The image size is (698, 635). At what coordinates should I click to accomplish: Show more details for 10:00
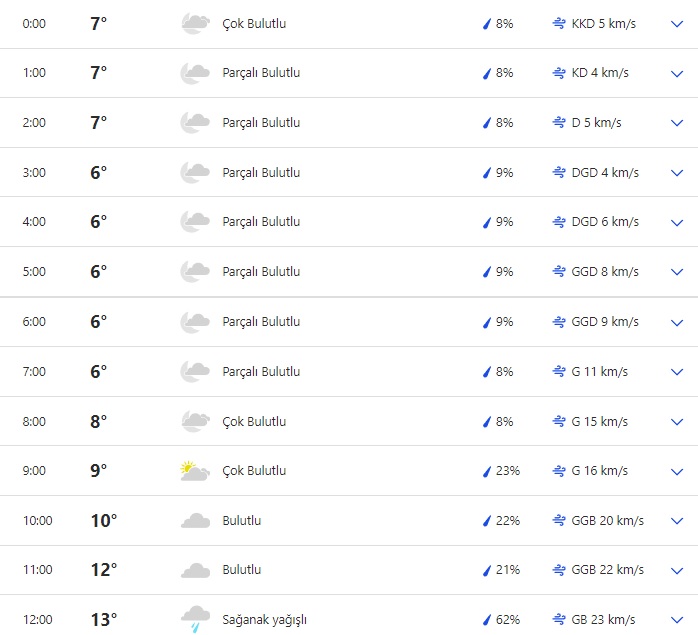[x=676, y=520]
